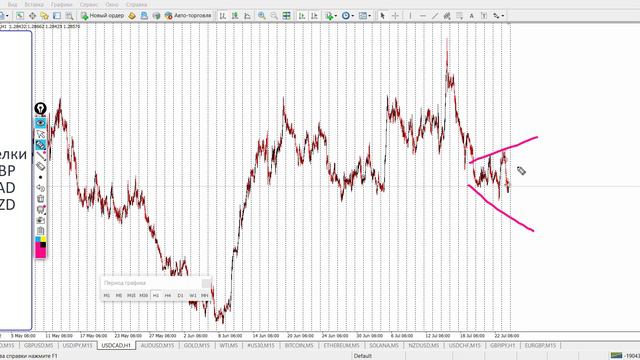This screenshot has height=360, width=640.
Task: Set chart period to W1
Action: tap(193, 295)
